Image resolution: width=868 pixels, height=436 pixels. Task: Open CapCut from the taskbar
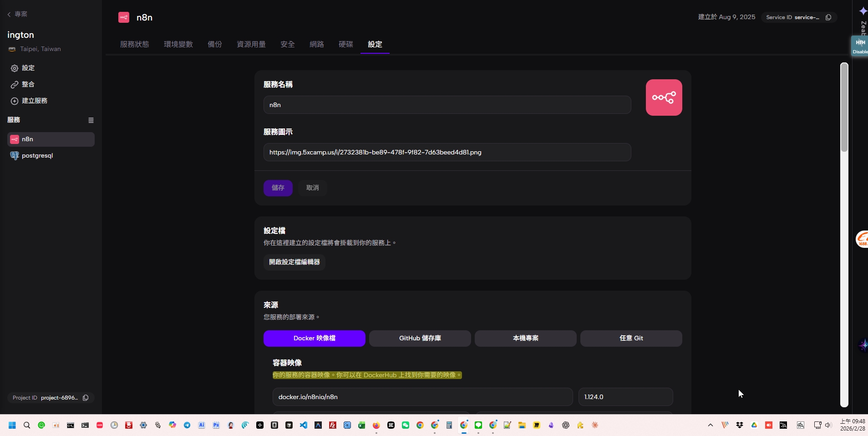[x=391, y=425]
